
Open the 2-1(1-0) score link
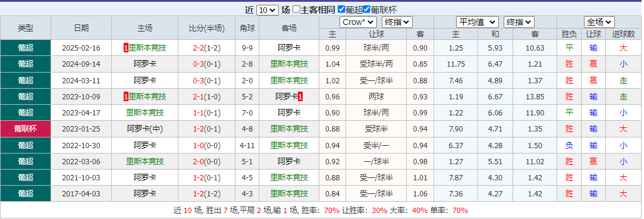(206, 96)
